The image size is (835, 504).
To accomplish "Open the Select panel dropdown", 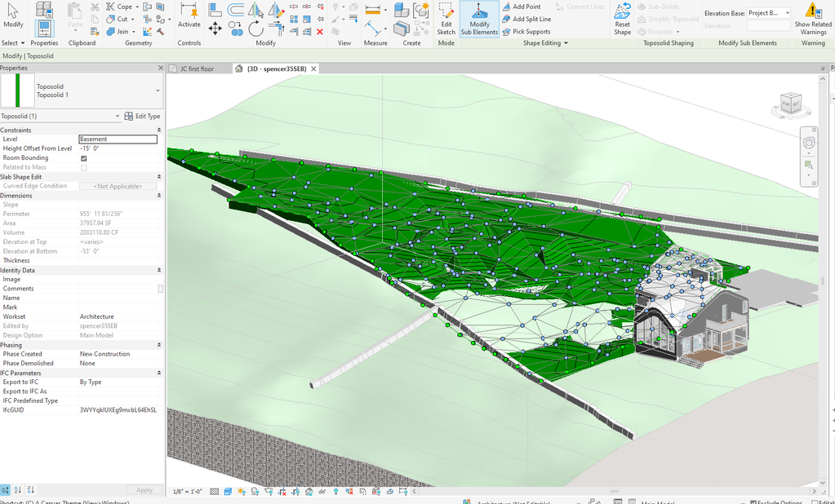I will point(13,43).
